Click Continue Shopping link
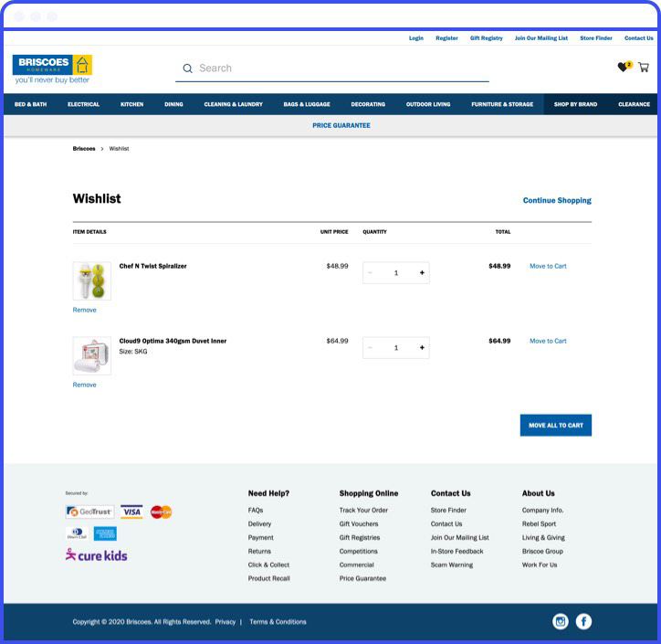Screen dimensions: 661x644 (x=557, y=200)
